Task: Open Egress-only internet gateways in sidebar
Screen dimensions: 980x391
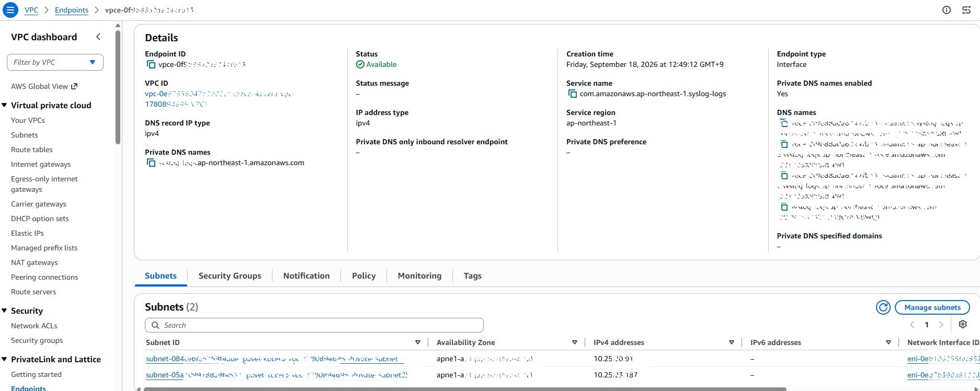Action: [x=44, y=184]
